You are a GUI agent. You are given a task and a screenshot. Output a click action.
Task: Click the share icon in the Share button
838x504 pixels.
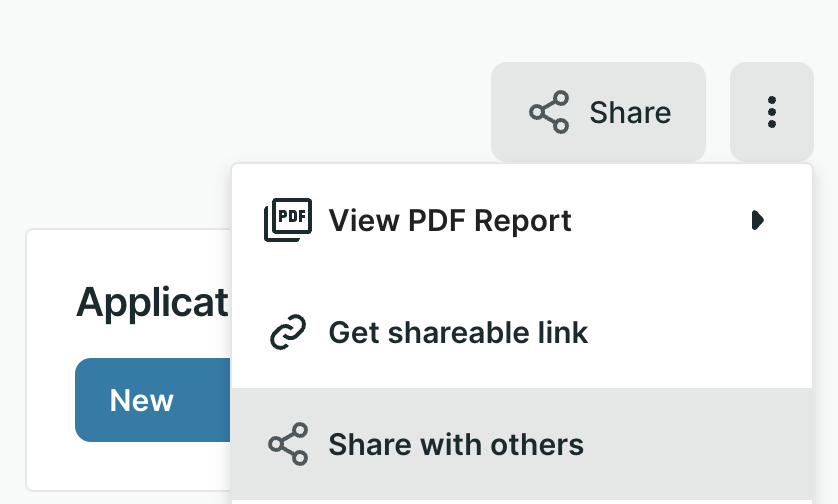point(549,112)
